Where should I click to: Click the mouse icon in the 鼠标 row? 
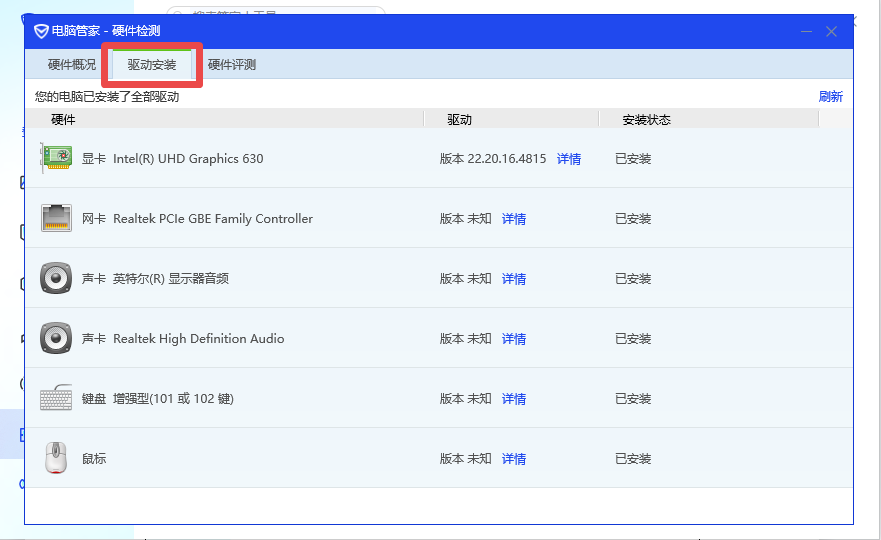56,457
